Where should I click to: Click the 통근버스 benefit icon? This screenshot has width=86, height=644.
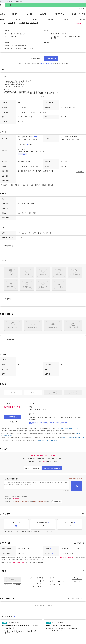click(x=11, y=272)
